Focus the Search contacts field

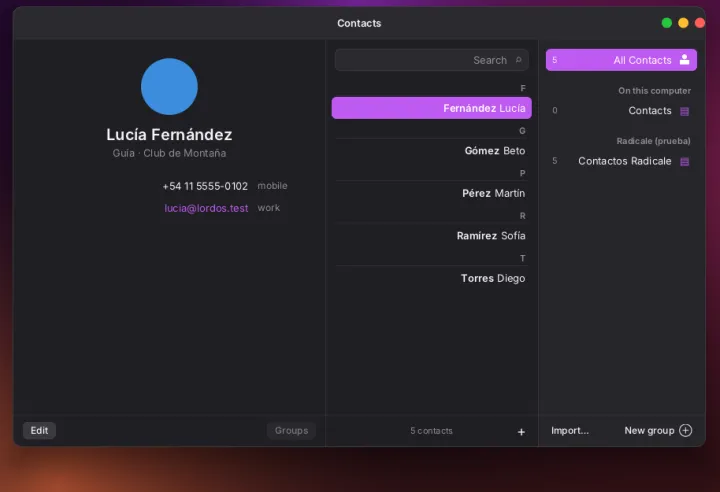point(432,60)
